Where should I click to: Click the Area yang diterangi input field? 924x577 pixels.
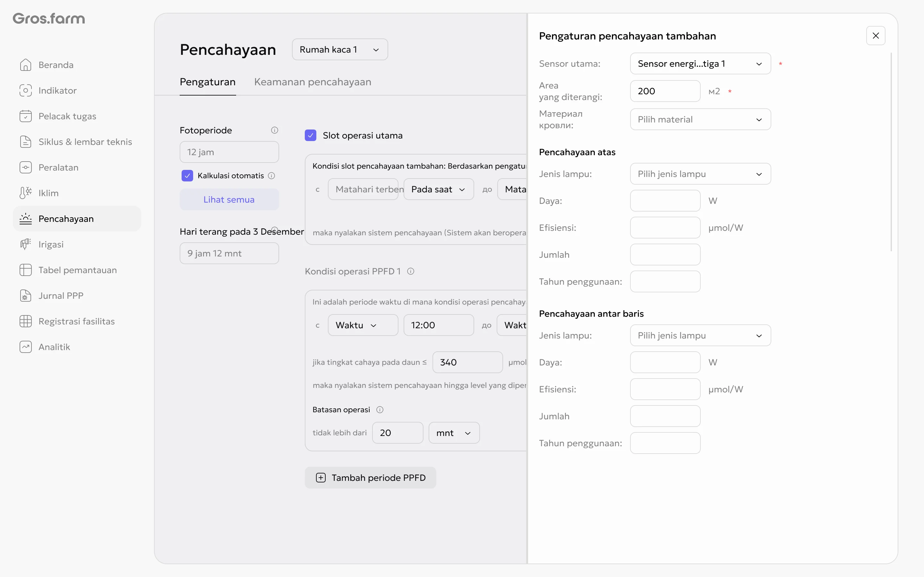point(665,91)
